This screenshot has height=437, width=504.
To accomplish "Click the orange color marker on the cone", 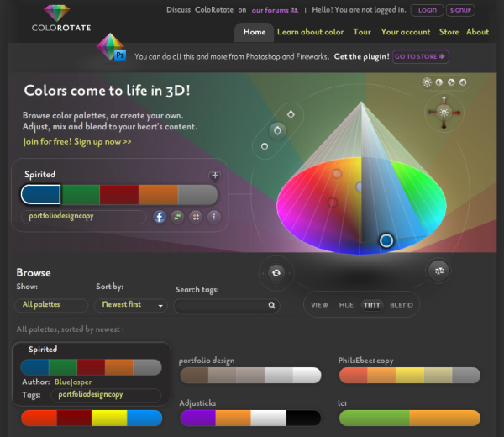I will click(x=337, y=174).
